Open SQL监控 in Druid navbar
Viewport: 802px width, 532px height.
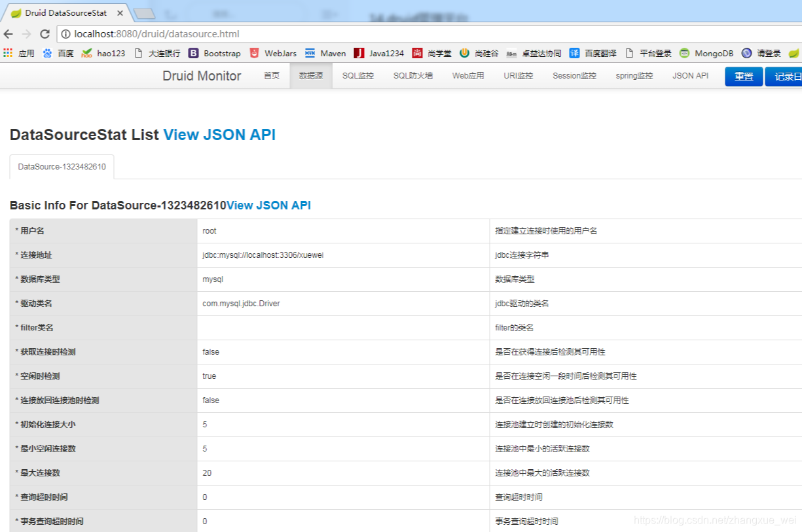[x=358, y=76]
